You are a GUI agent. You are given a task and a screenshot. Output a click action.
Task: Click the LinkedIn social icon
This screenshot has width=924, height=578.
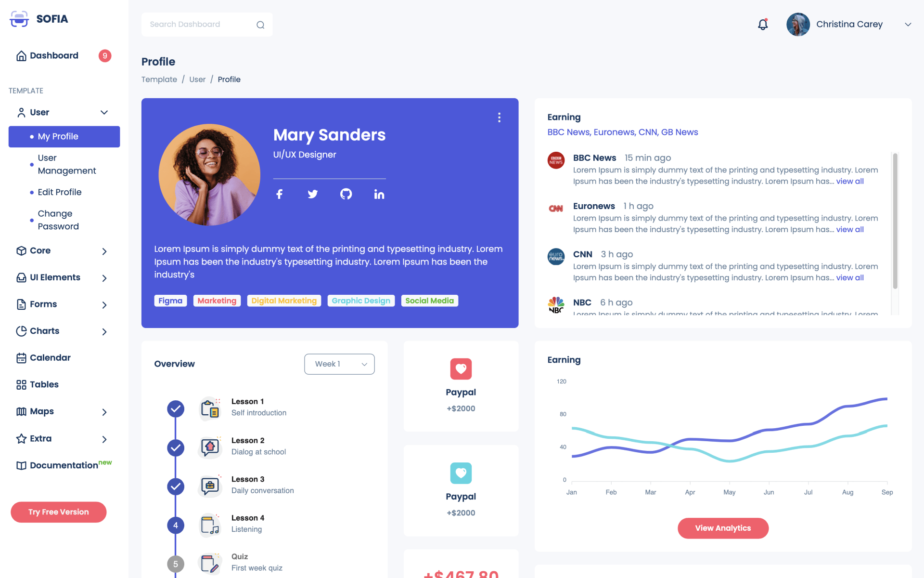(379, 194)
